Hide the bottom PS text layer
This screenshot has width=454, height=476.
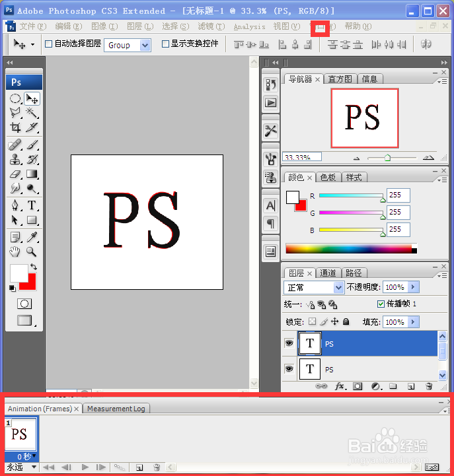pyautogui.click(x=289, y=369)
